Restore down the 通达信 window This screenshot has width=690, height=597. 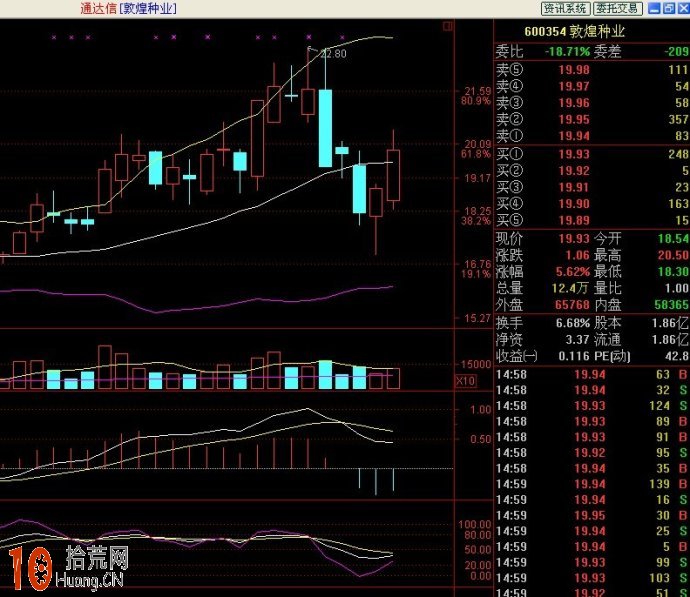[x=669, y=8]
